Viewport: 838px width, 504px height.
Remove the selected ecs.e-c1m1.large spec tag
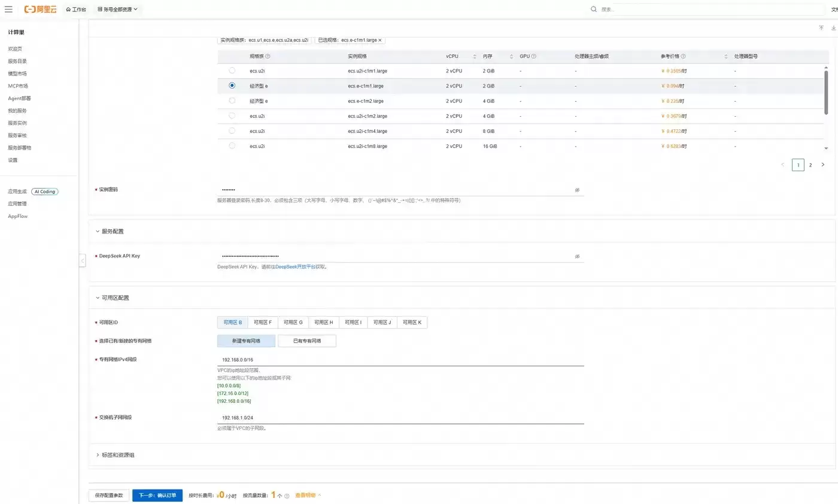[x=379, y=40]
